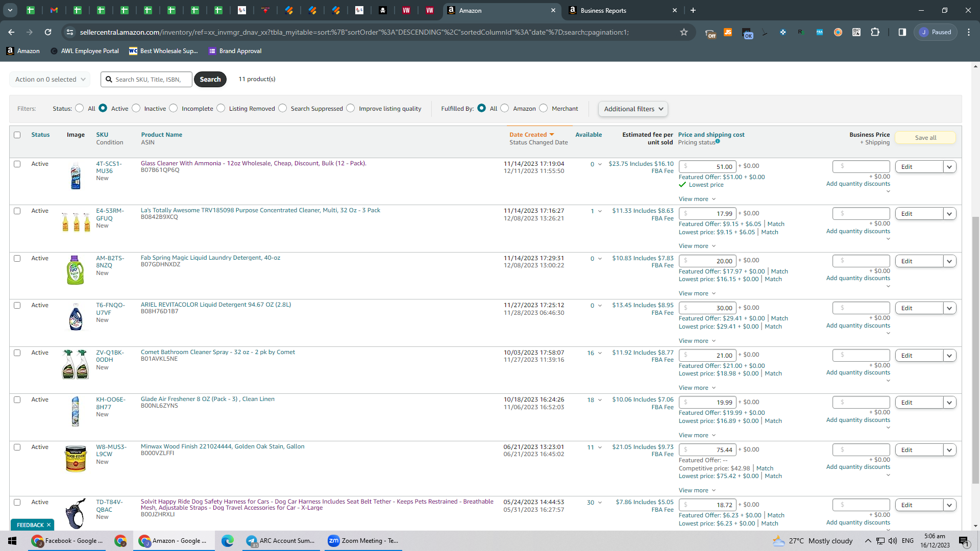Click the Pricing status info icon
The width and height of the screenshot is (980, 551).
(x=718, y=141)
